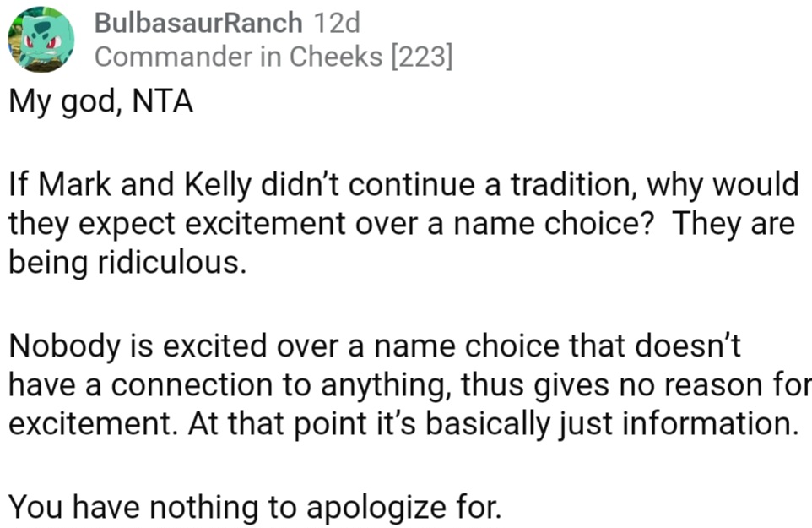Viewport: 812px width, 528px height.
Task: Click the word 'ridiculous.'
Action: tap(170, 264)
